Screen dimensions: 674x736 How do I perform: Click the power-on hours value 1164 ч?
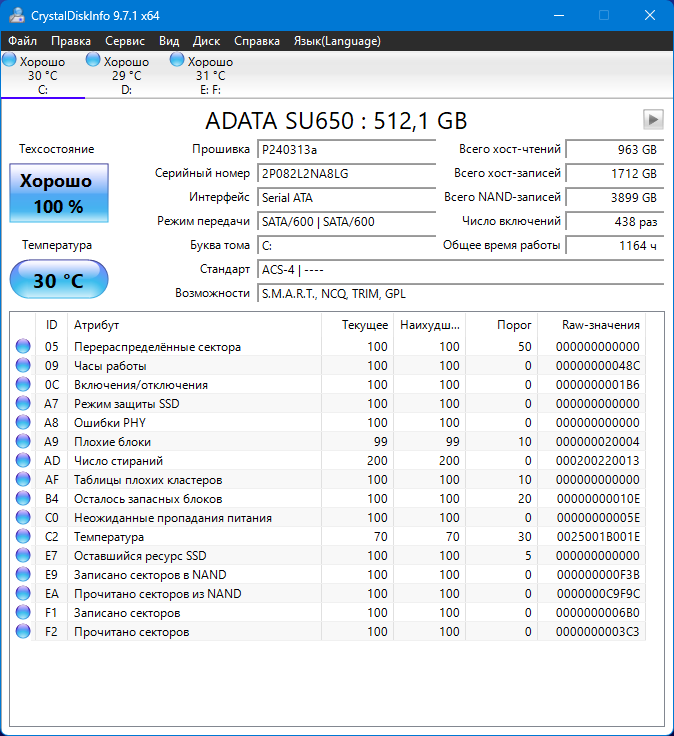click(614, 245)
